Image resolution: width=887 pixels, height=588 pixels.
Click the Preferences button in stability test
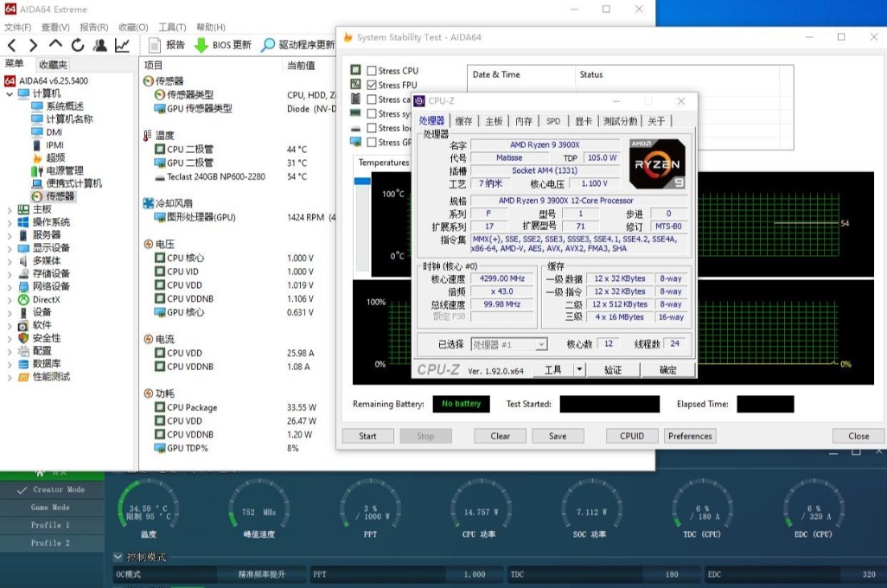click(690, 436)
